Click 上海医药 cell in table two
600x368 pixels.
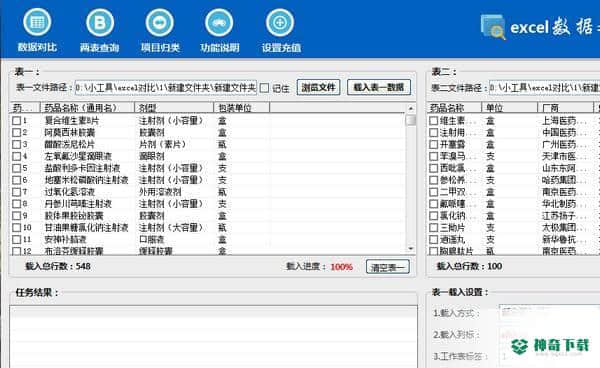tap(564, 121)
